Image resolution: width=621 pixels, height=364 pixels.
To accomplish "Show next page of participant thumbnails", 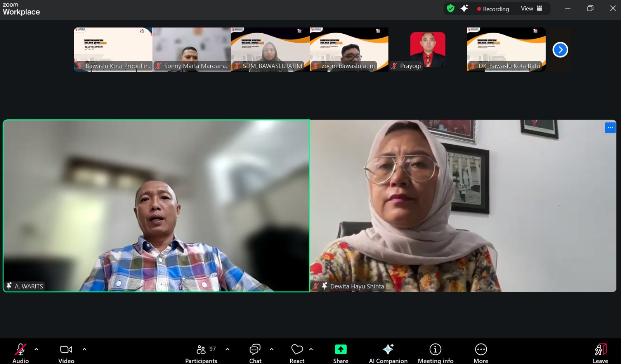I will tap(560, 50).
